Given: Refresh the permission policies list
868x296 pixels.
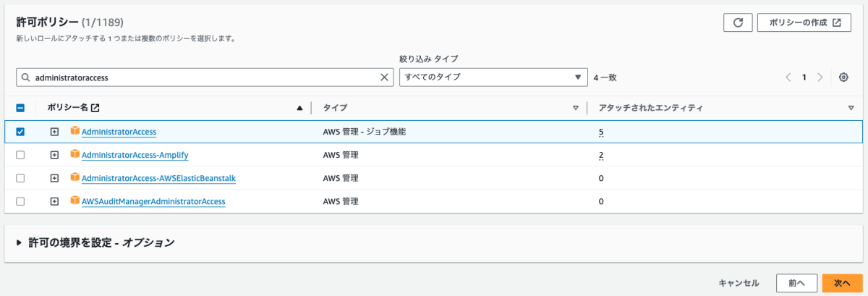Looking at the screenshot, I should (738, 22).
